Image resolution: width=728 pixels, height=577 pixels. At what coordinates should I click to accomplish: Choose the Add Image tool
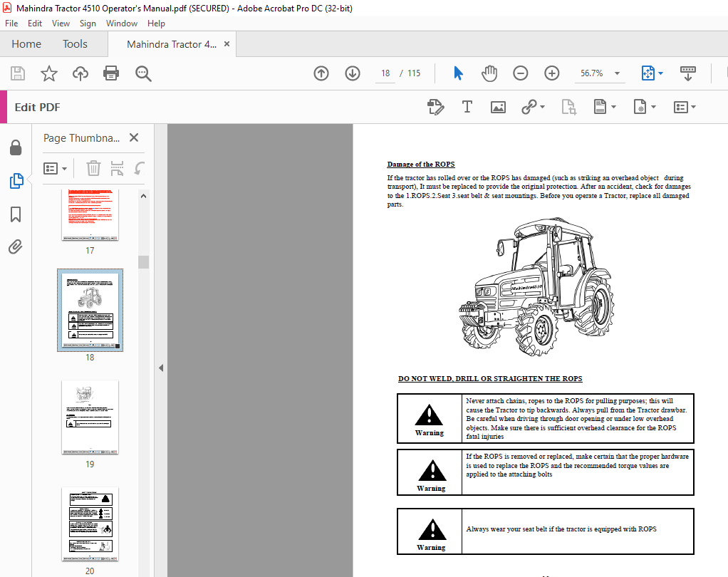498,108
